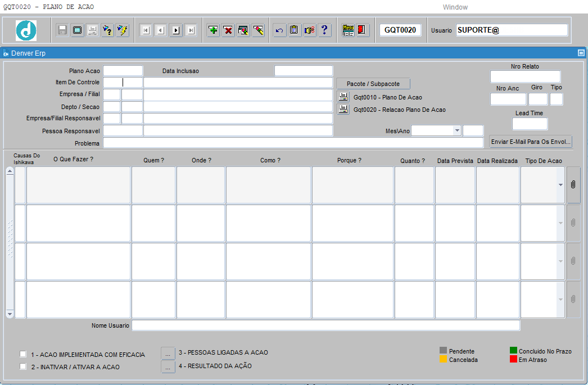Screen dimensions: 588x385
Task: Print using the toolbar printer icon
Action: tap(93, 30)
